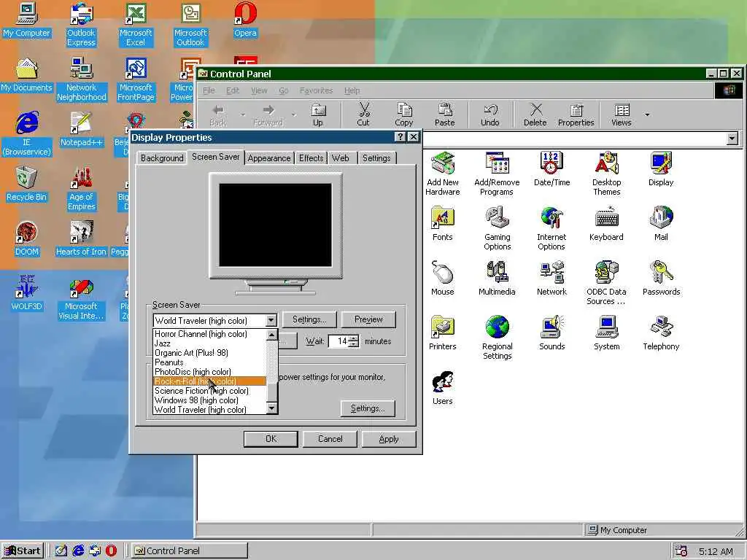Click the Undo toolbar button
747x560 pixels.
490,115
